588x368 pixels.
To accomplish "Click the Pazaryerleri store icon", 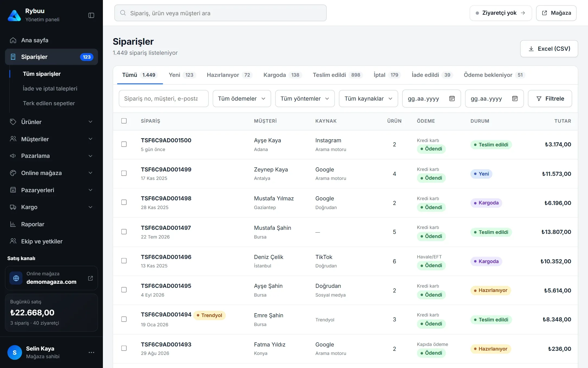I will [x=13, y=190].
